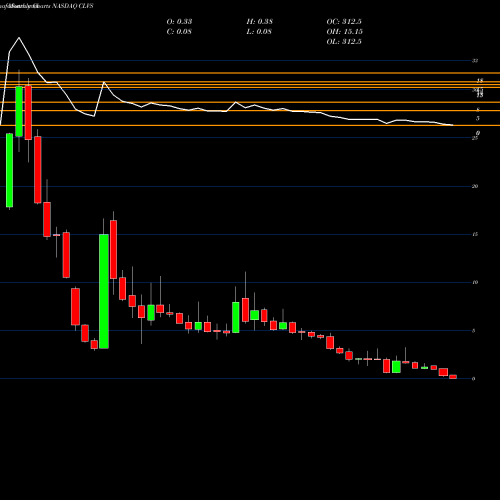Click the OL: 312.5 reading

(344, 42)
